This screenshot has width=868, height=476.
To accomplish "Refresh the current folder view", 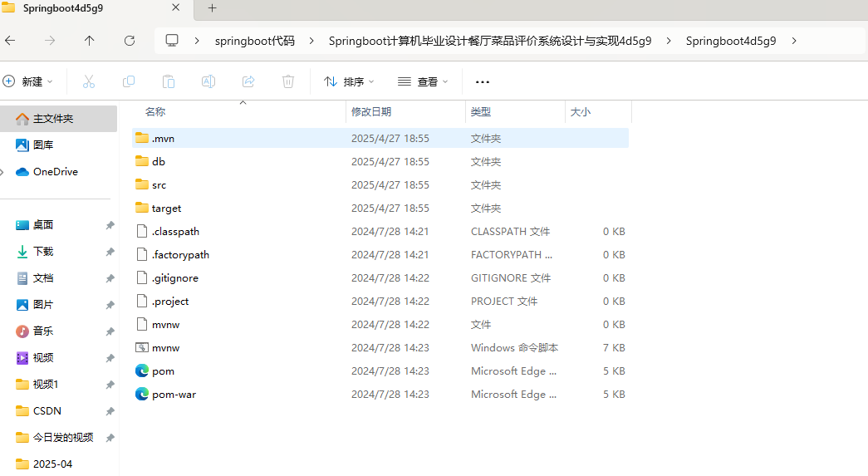I will [x=130, y=41].
